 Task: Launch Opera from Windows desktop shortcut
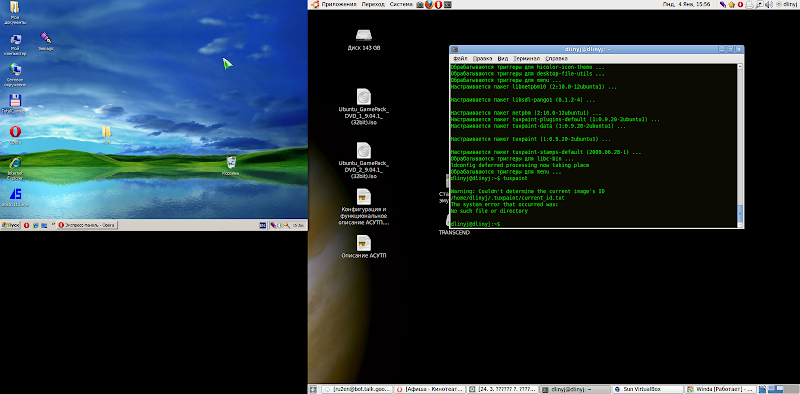coord(15,135)
